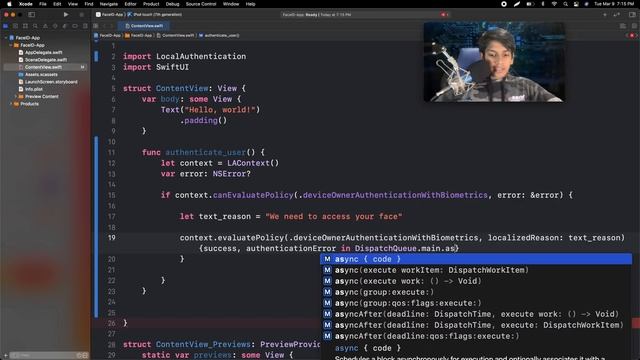
Task: Open related items grid menu
Action: point(96,26)
